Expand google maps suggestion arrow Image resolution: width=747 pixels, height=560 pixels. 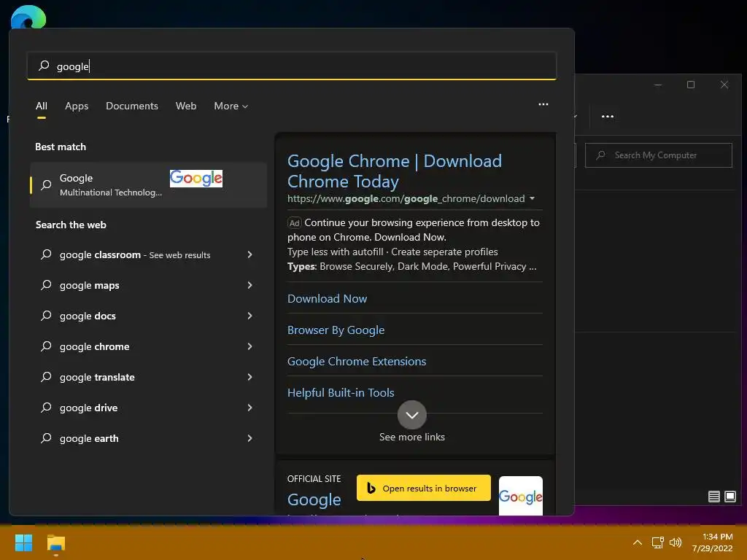(249, 285)
